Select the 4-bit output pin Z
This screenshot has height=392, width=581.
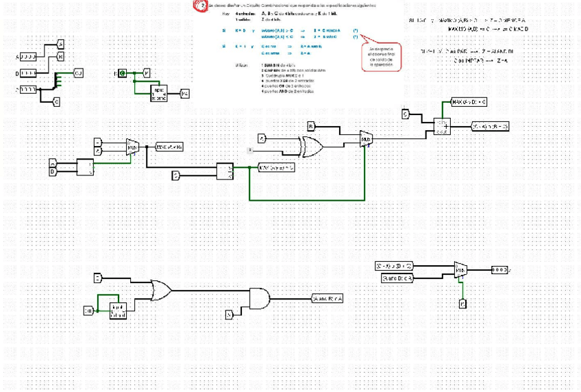pos(499,270)
